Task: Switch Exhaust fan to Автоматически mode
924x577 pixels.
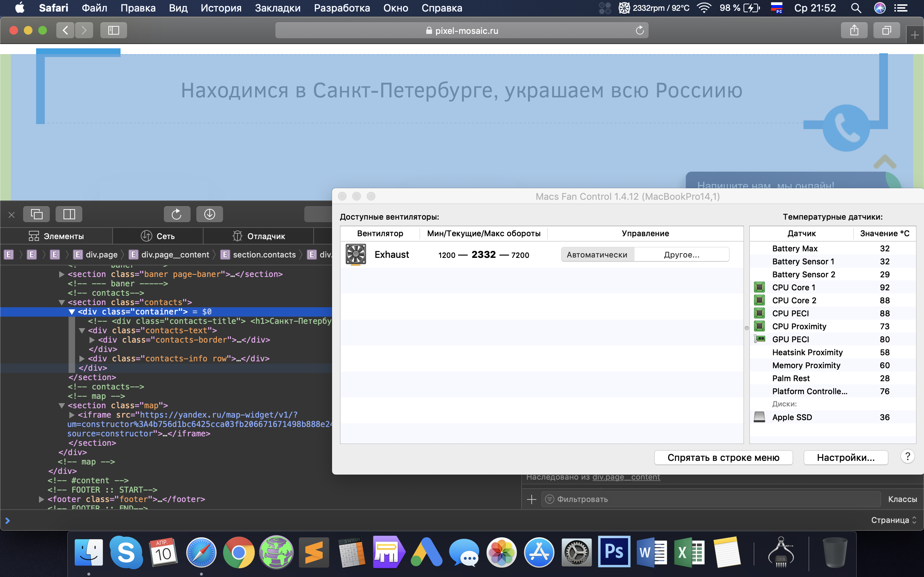Action: coord(597,255)
